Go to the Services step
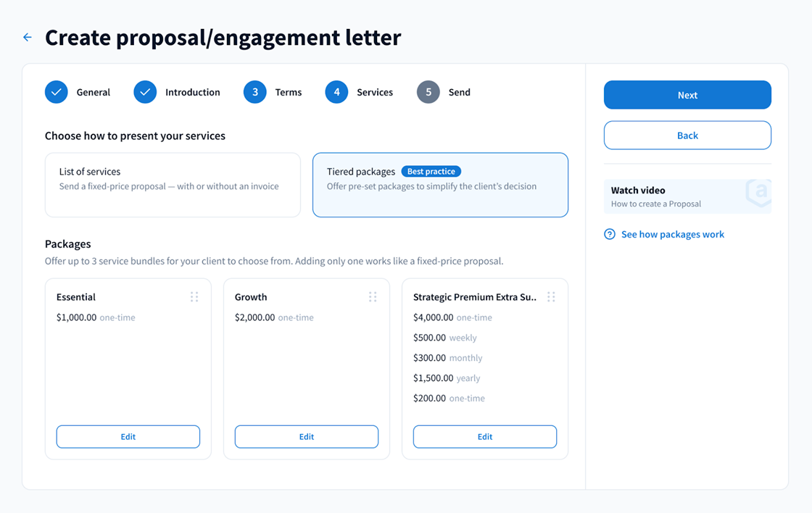The image size is (812, 513). pyautogui.click(x=374, y=92)
